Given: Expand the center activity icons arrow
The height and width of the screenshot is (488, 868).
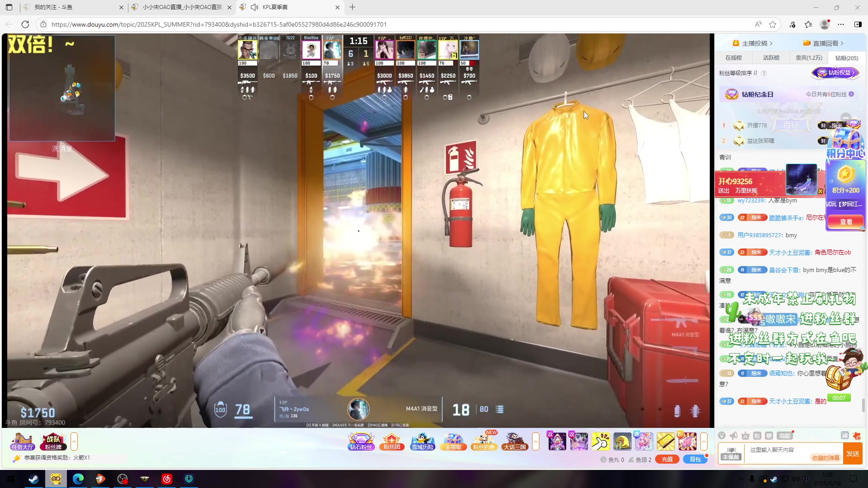Looking at the screenshot, I should tap(536, 441).
